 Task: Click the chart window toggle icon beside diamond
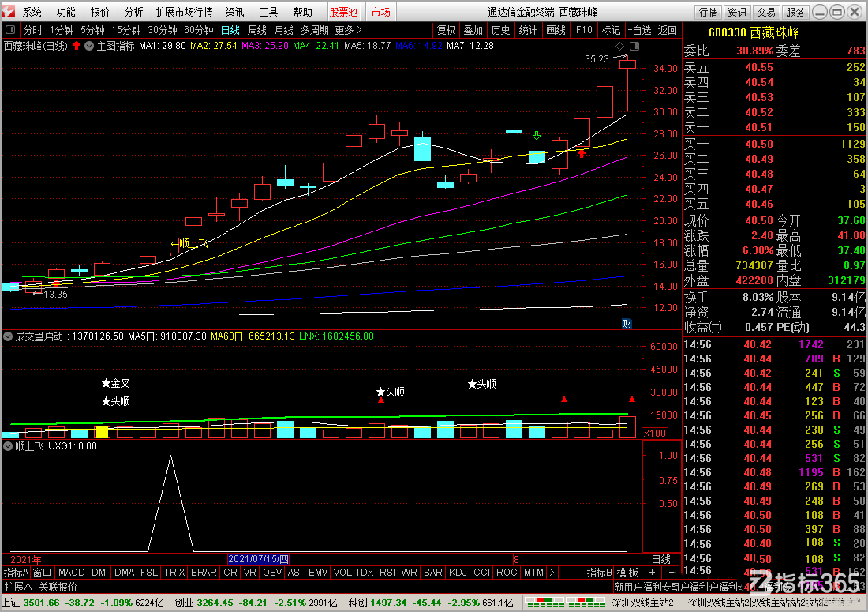[x=634, y=46]
